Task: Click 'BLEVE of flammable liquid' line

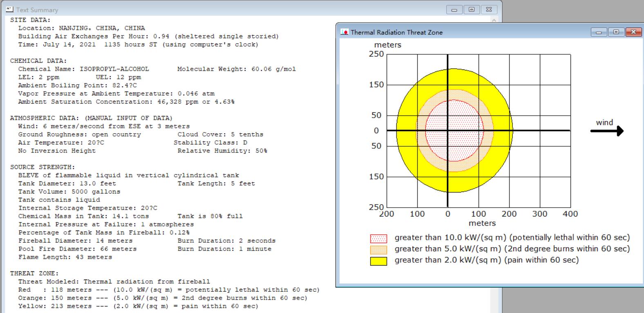Action: (128, 175)
